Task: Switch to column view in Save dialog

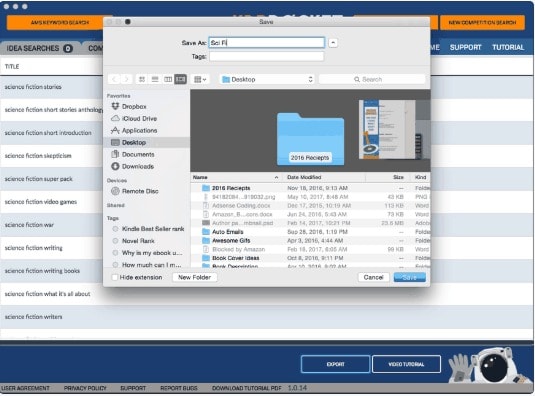Action: 168,79
